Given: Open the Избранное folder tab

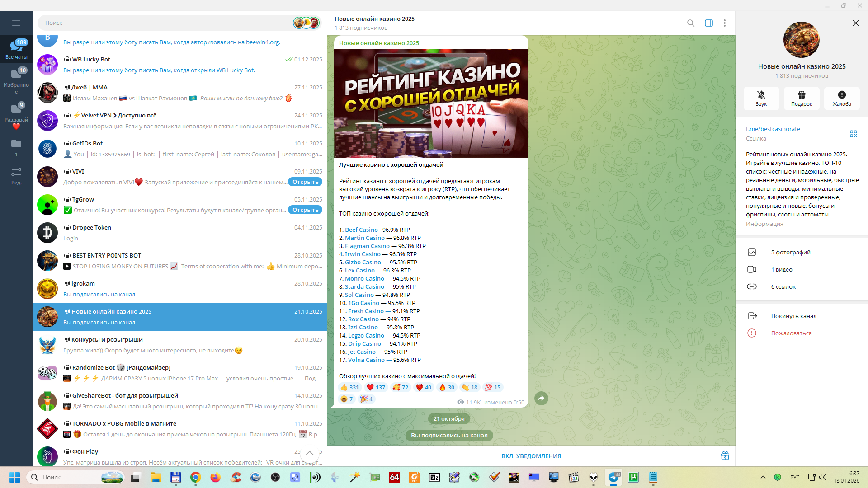Looking at the screenshot, I should [16, 79].
